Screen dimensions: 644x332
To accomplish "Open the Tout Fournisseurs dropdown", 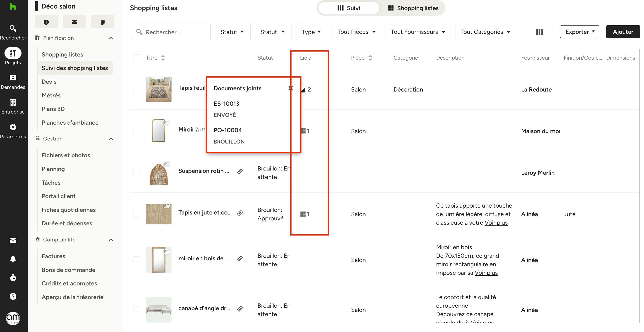I will 418,32.
